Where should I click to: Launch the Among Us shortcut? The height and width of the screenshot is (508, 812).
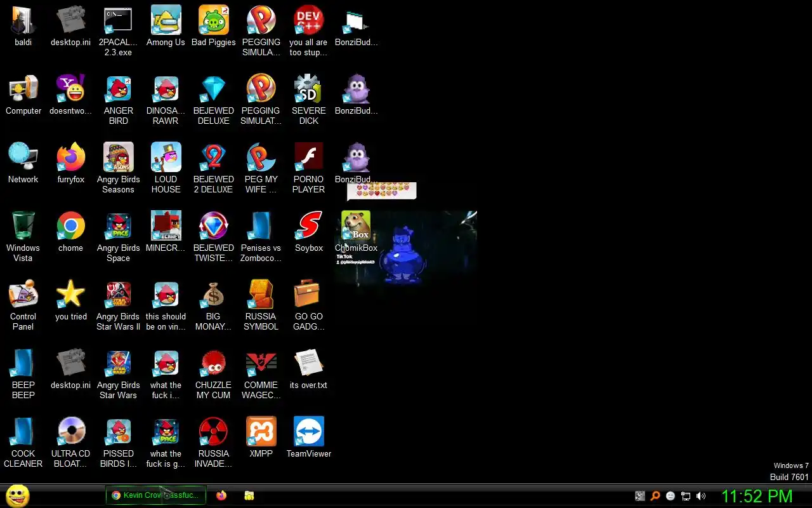[x=166, y=20]
